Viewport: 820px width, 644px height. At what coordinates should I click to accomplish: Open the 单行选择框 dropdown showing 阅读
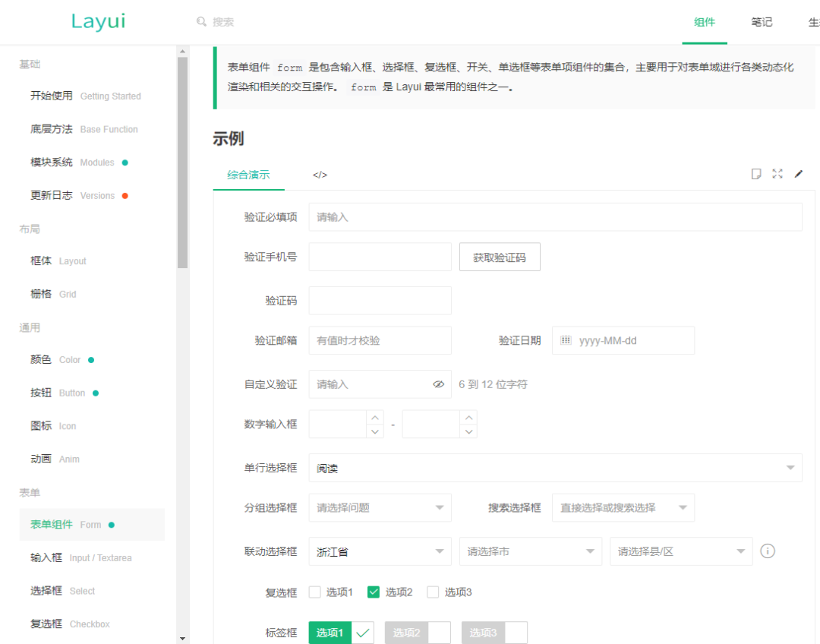[555, 468]
